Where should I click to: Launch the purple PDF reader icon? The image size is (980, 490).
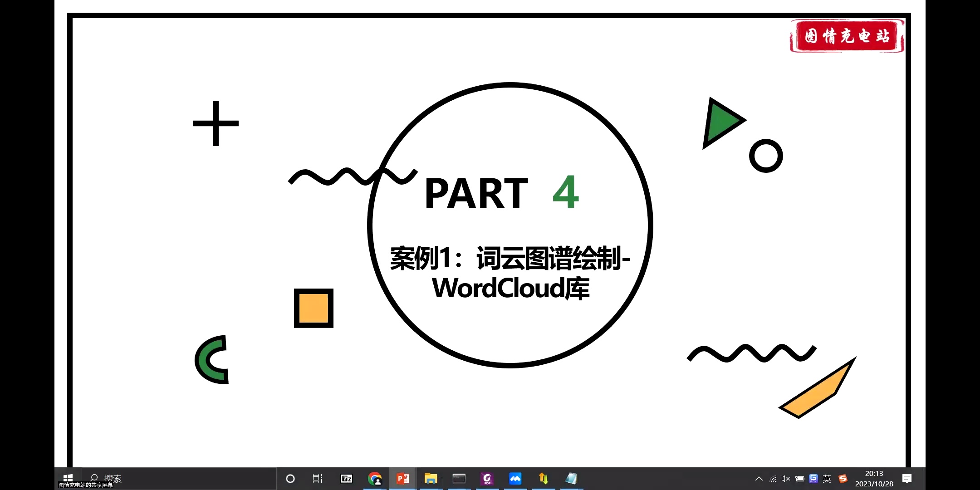click(487, 479)
